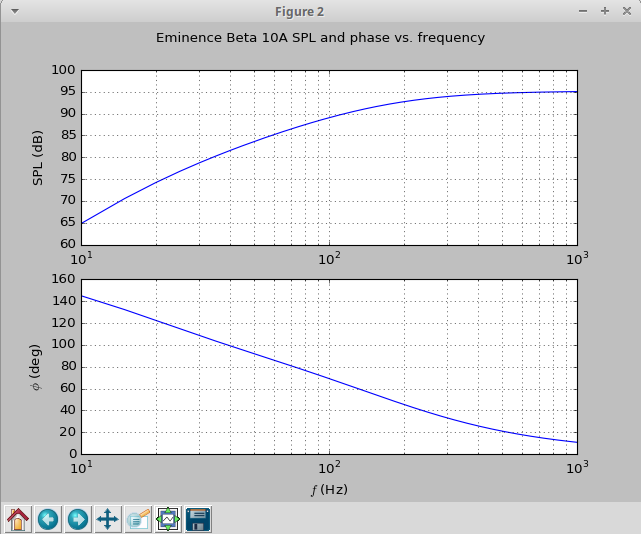Click the 'Figure 2' window title
This screenshot has width=641, height=534.
(300, 11)
